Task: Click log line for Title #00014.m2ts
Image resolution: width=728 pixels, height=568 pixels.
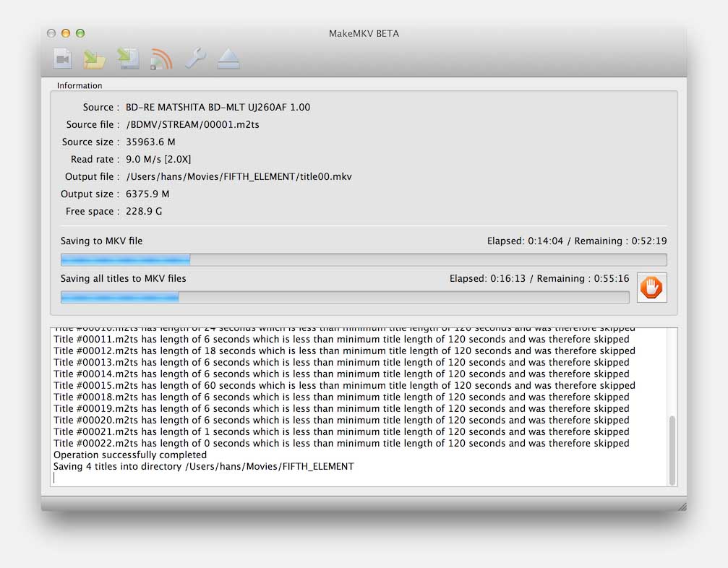Action: pyautogui.click(x=341, y=374)
